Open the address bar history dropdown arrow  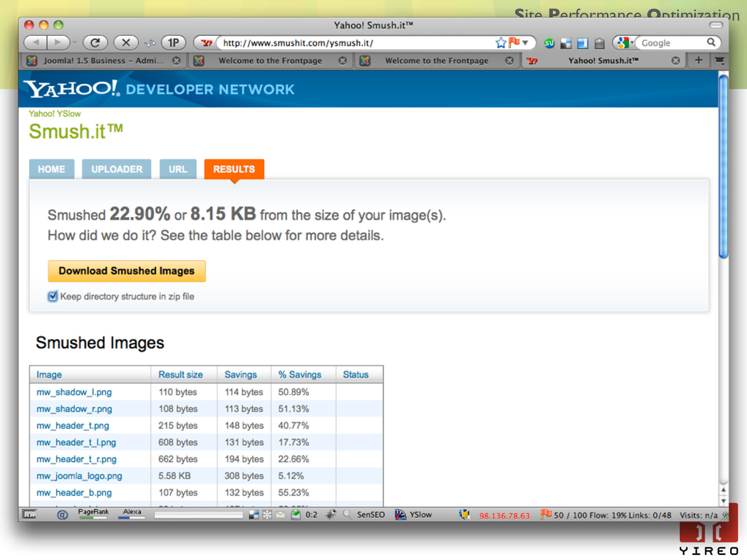pos(525,43)
